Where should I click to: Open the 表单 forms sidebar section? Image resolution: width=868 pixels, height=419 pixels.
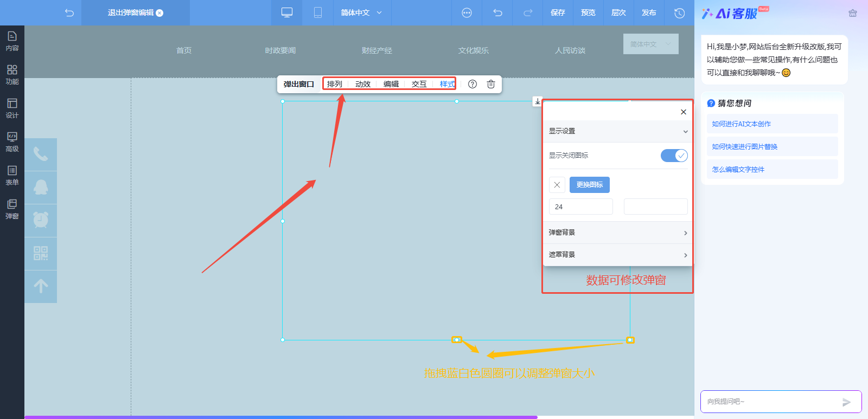click(x=12, y=176)
